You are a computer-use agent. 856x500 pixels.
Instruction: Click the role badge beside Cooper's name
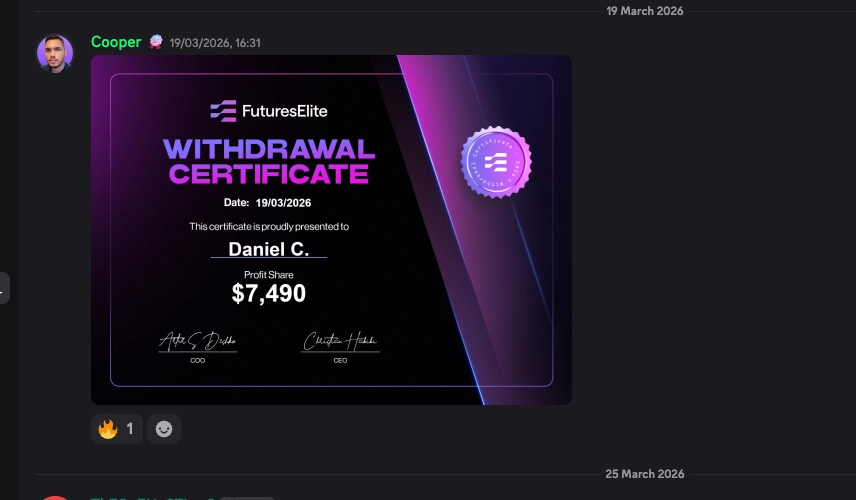[156, 42]
